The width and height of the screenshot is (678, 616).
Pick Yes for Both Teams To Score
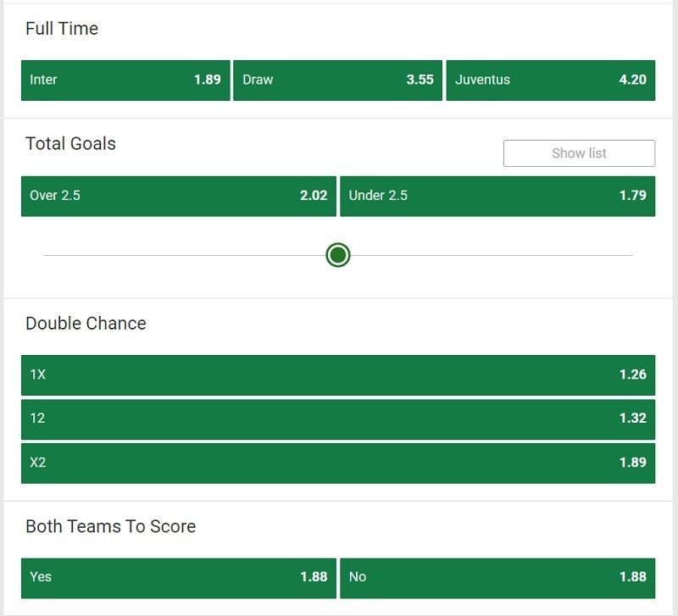tap(179, 578)
